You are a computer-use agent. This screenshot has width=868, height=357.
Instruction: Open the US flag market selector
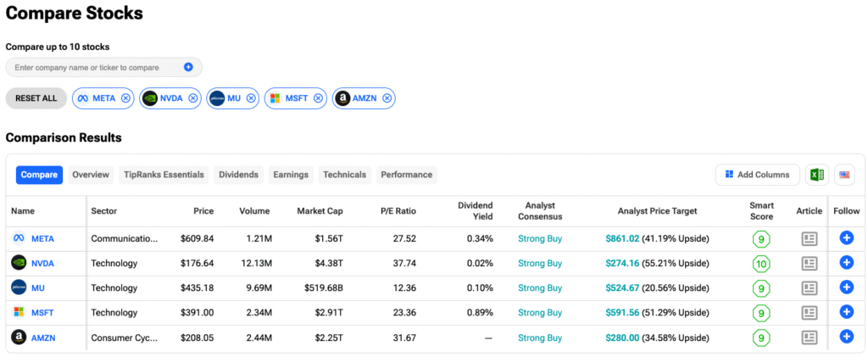[844, 175]
